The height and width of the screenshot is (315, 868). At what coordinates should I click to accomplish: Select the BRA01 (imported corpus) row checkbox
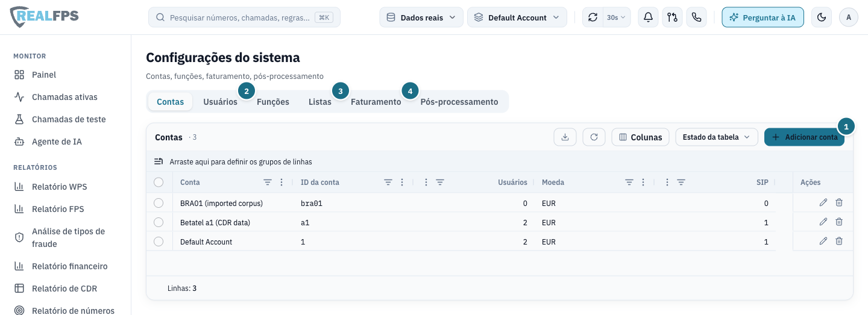coord(159,203)
